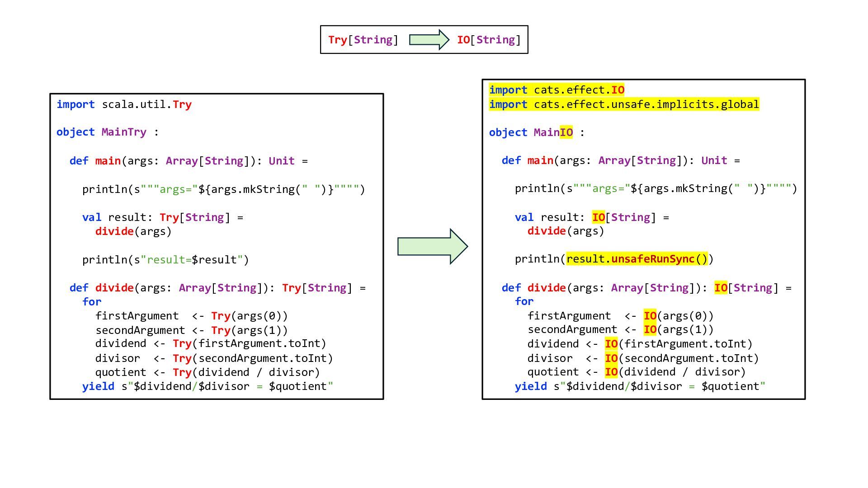Click 'def main' line in MainIO code
Viewport: 868px width, 488px height.
(x=621, y=160)
